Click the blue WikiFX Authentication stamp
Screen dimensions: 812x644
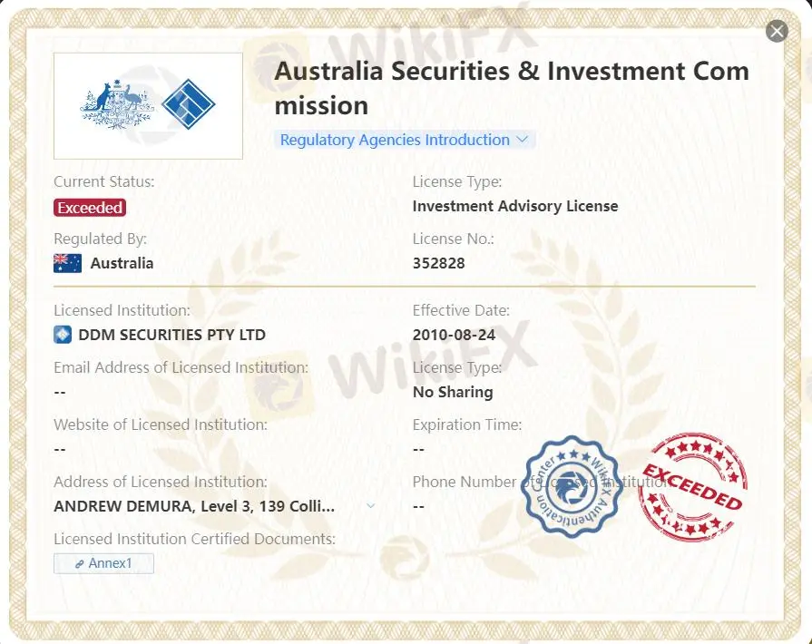(x=572, y=486)
